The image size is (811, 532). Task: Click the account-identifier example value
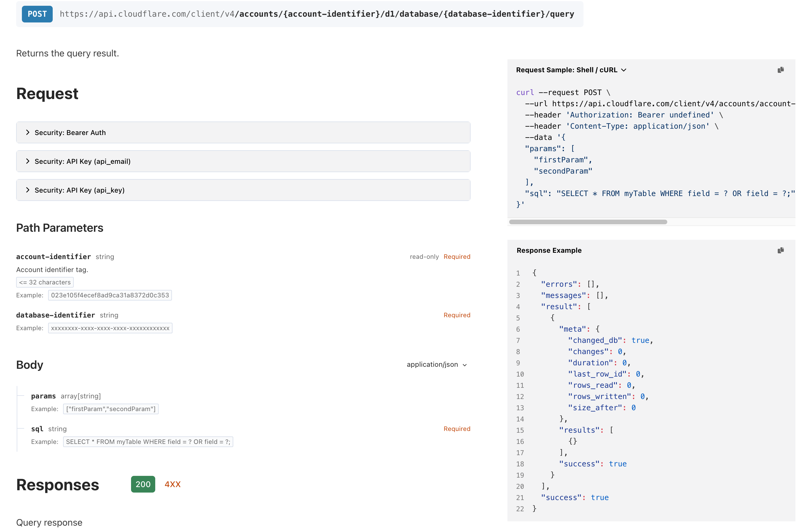pos(110,295)
